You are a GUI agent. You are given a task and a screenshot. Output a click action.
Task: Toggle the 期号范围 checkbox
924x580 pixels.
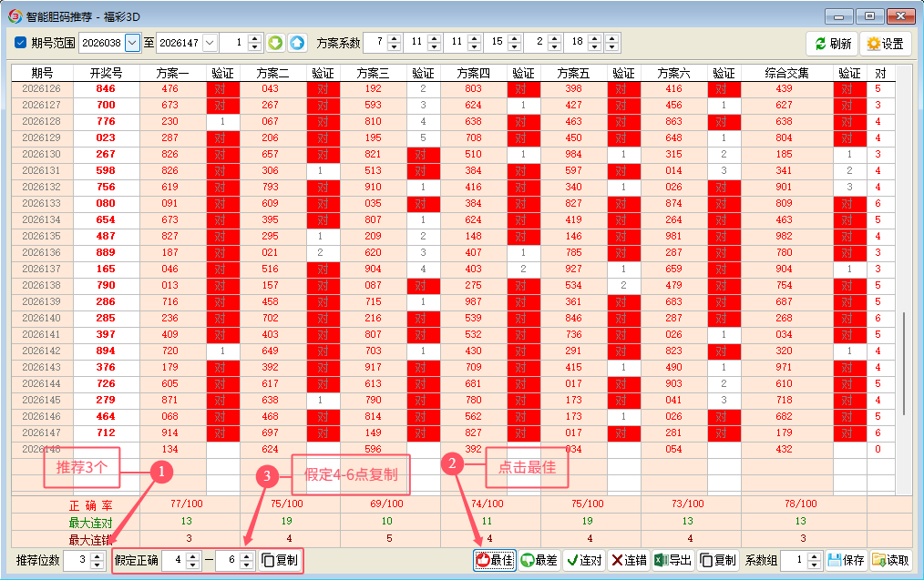point(21,43)
